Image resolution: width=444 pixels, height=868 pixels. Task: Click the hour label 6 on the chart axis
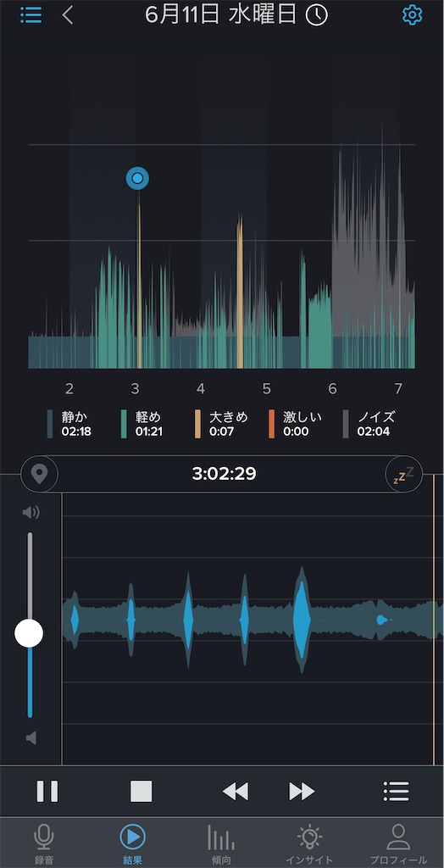(332, 388)
